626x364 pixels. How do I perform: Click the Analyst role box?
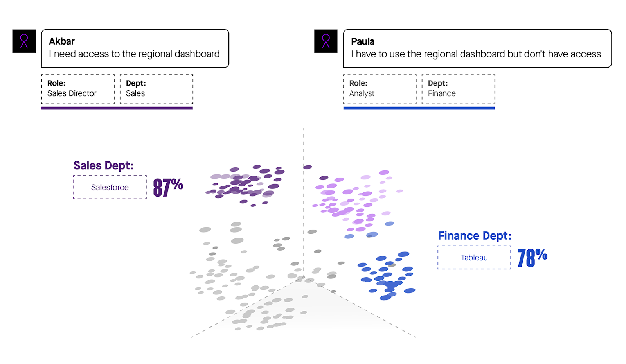coord(380,89)
